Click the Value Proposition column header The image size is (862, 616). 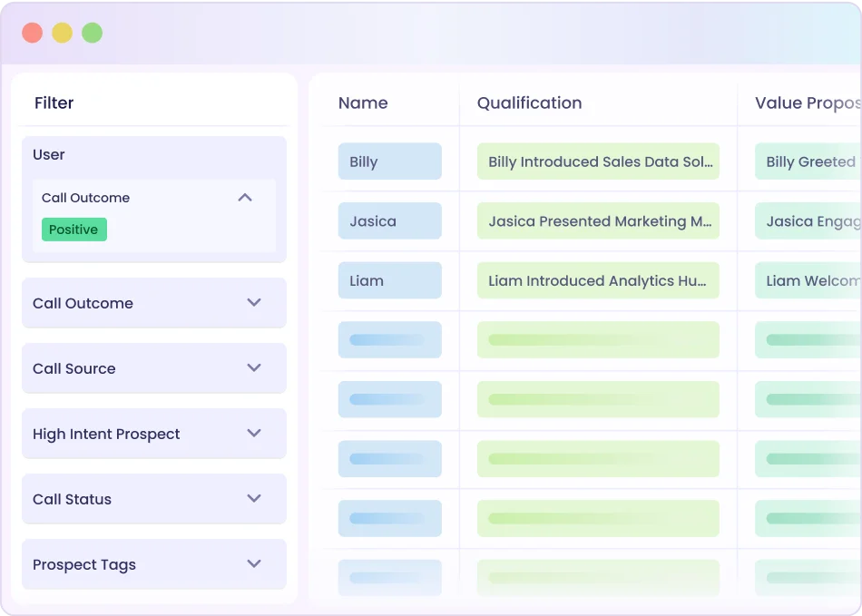tap(807, 103)
